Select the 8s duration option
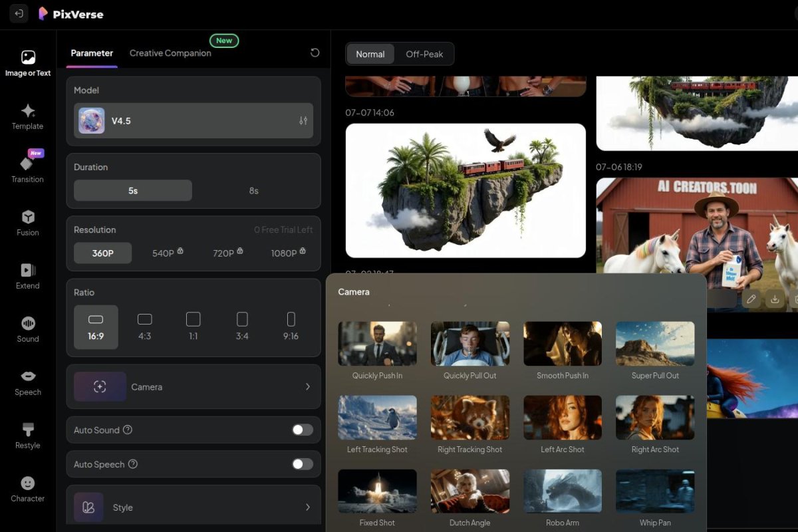This screenshot has height=532, width=798. [x=253, y=190]
